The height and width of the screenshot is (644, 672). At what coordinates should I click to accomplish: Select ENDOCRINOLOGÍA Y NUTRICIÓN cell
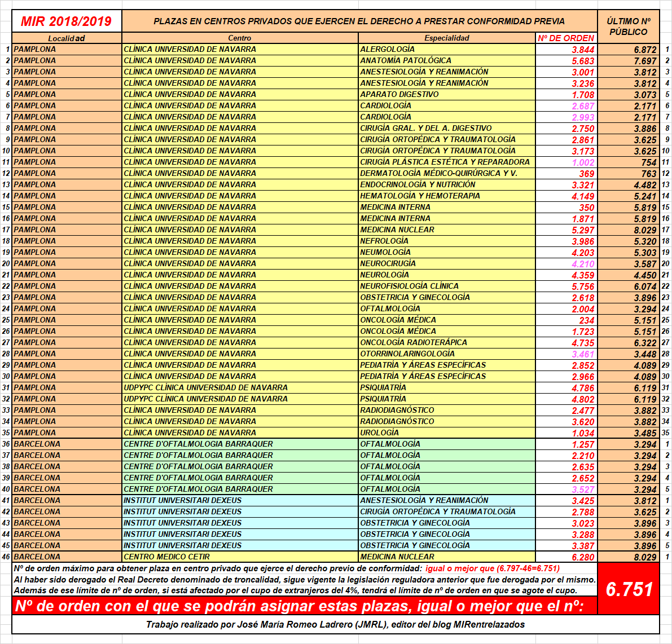[x=446, y=184]
